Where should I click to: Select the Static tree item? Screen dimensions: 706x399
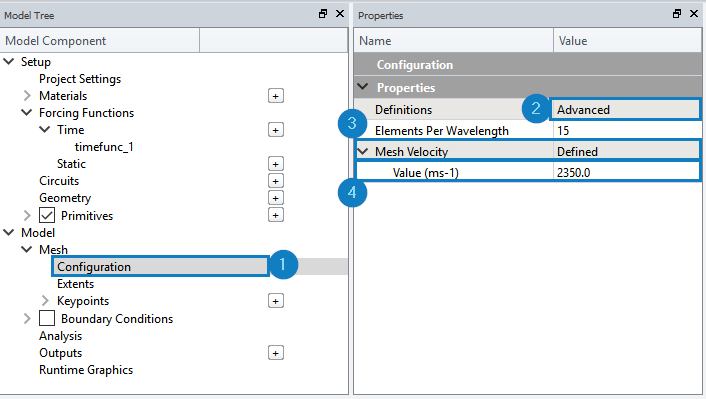tap(71, 164)
